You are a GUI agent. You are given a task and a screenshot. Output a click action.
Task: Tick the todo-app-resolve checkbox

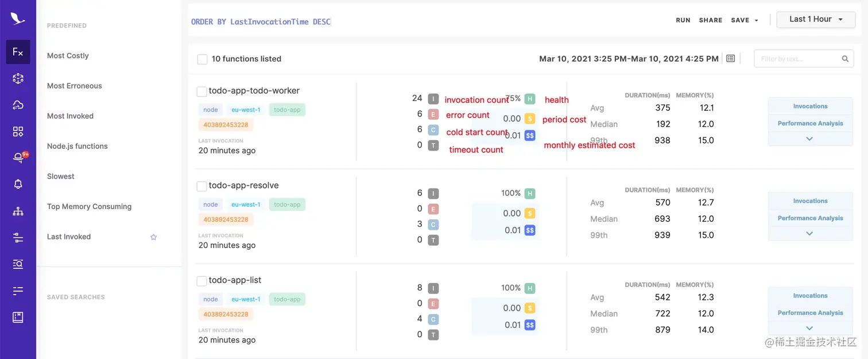201,186
